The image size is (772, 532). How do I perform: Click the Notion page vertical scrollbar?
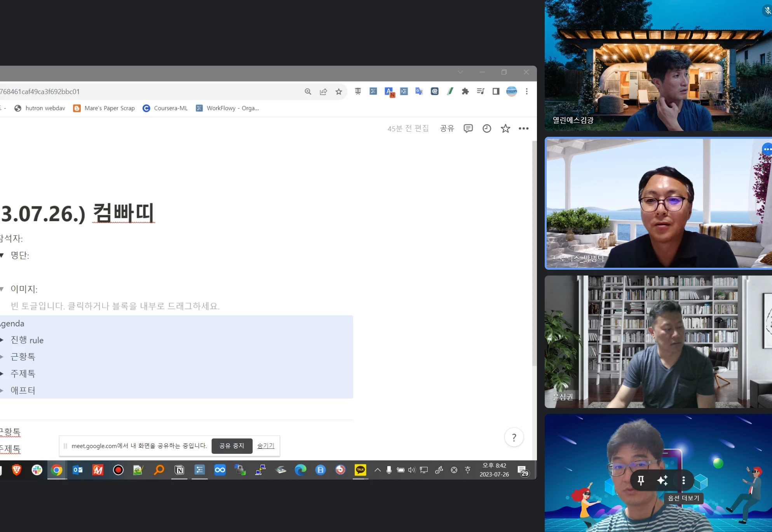(x=534, y=253)
